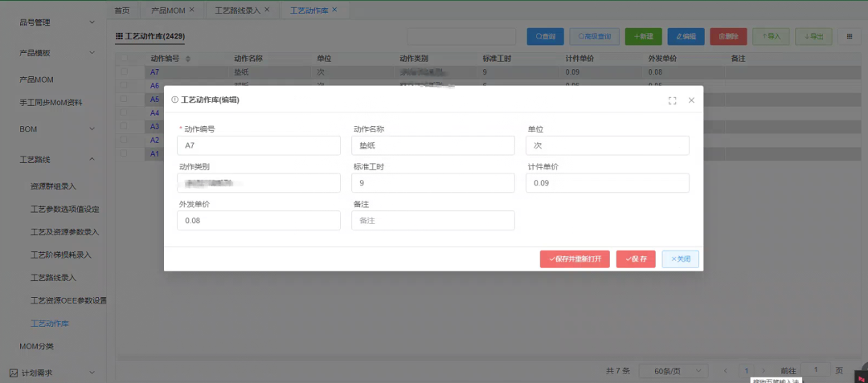This screenshot has height=383, width=868.
Task: Click the column settings grid icon button
Action: coord(850,36)
